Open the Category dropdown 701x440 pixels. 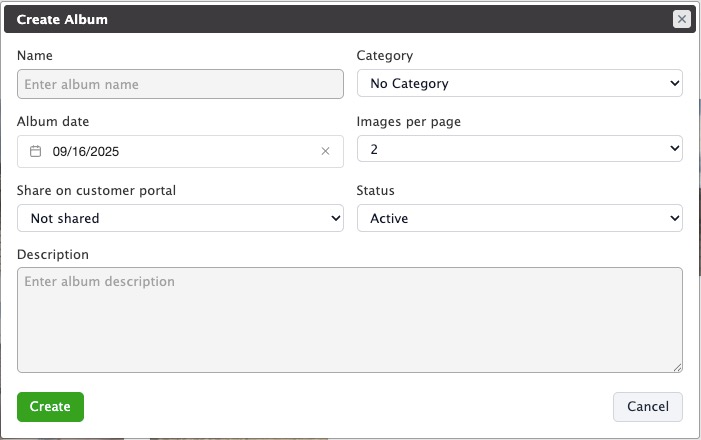[519, 84]
